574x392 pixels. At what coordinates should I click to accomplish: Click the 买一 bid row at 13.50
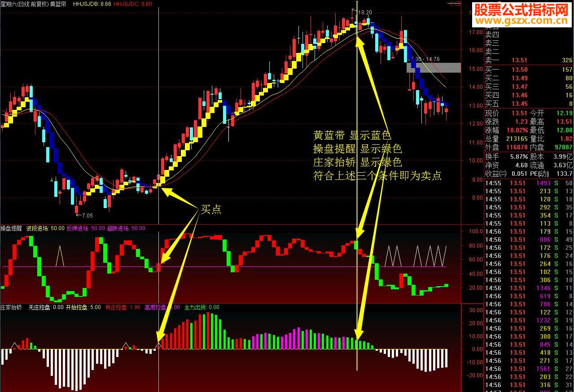pos(529,70)
